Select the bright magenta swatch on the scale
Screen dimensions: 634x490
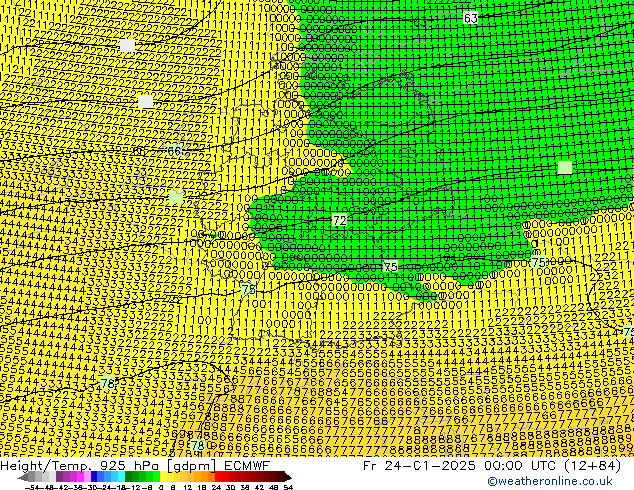[80, 477]
